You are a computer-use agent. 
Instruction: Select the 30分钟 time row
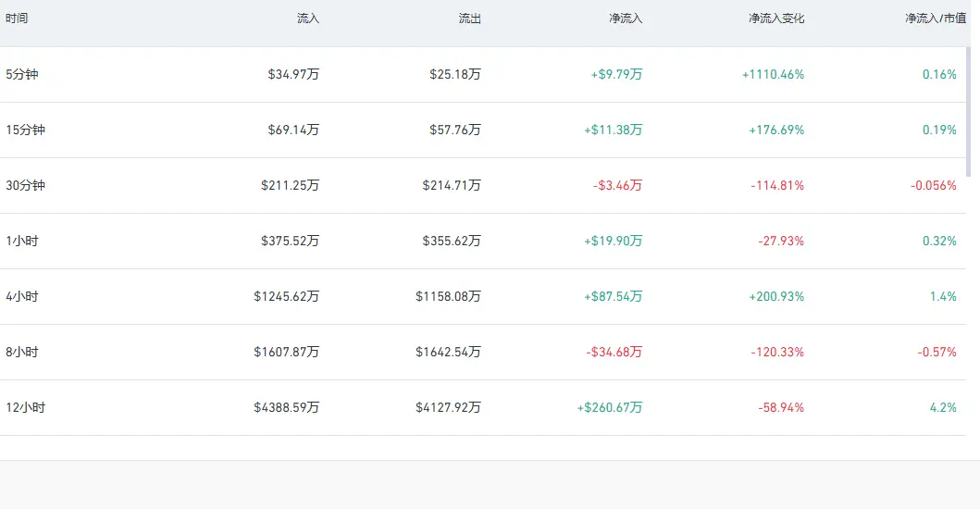(x=482, y=186)
